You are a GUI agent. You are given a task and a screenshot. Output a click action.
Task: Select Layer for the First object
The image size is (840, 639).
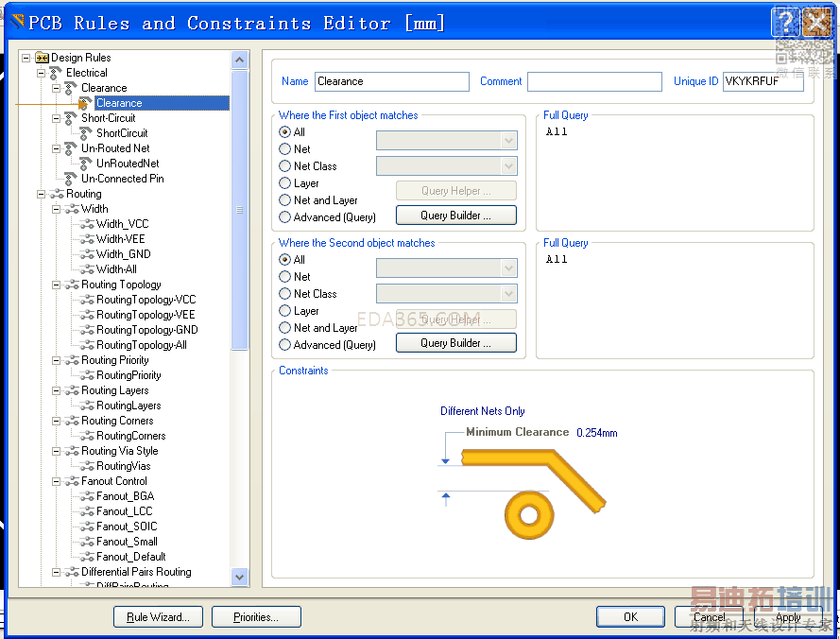pos(285,183)
